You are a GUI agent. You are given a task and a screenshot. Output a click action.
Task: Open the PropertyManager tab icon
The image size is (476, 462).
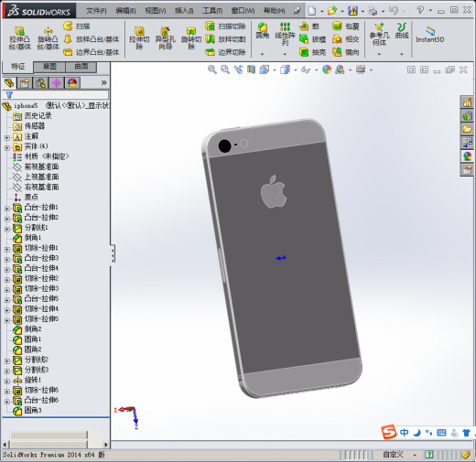[x=25, y=82]
